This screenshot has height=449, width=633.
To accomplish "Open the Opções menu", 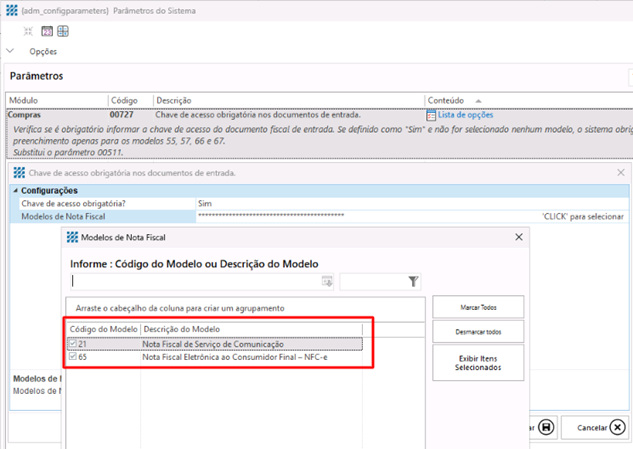I will pyautogui.click(x=43, y=51).
